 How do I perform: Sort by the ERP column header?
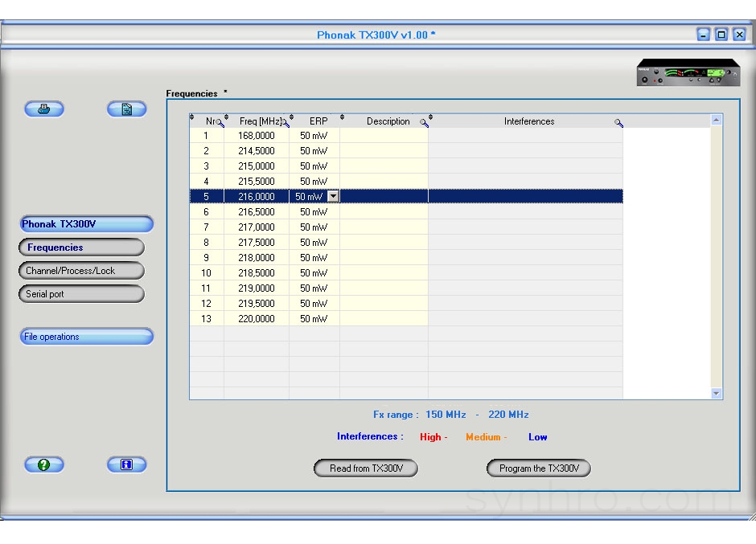point(318,121)
